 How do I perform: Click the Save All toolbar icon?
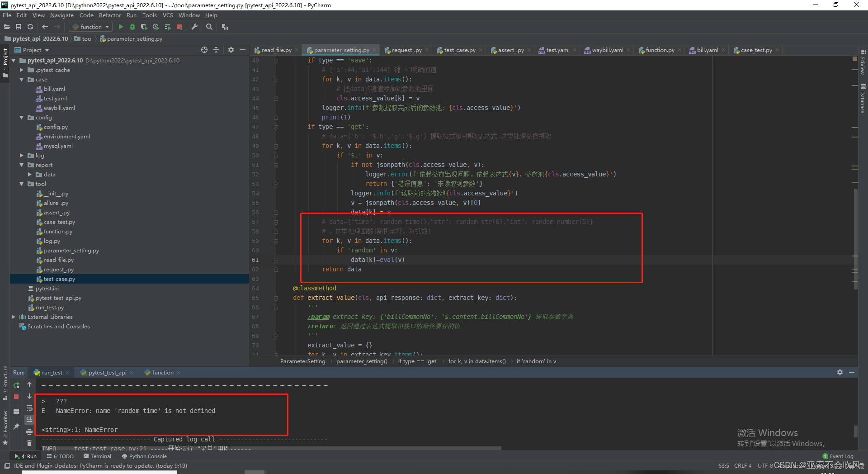tap(19, 27)
